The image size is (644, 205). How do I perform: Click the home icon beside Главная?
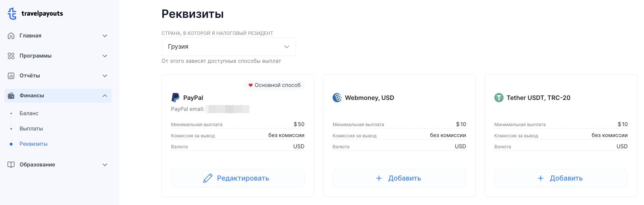pyautogui.click(x=11, y=36)
